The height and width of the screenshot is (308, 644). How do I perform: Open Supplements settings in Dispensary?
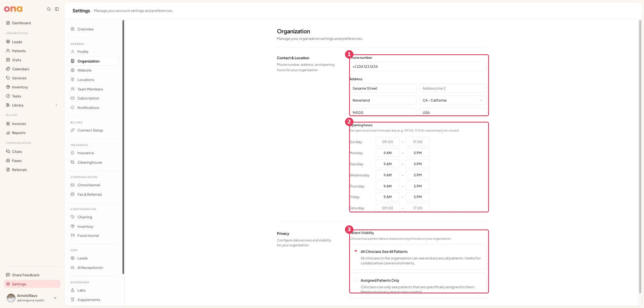[x=93, y=300]
